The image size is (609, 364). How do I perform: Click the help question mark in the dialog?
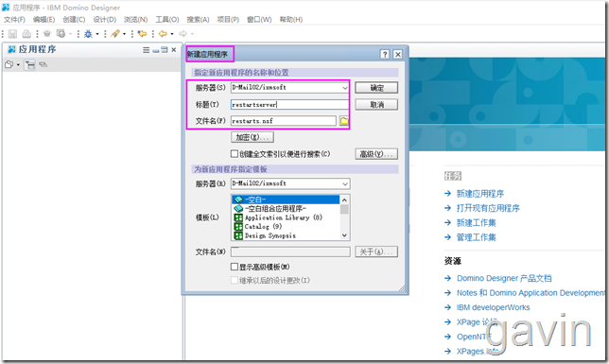(385, 55)
